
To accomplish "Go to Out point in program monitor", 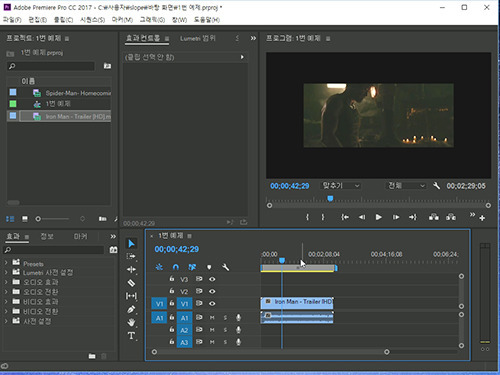I will tap(413, 217).
